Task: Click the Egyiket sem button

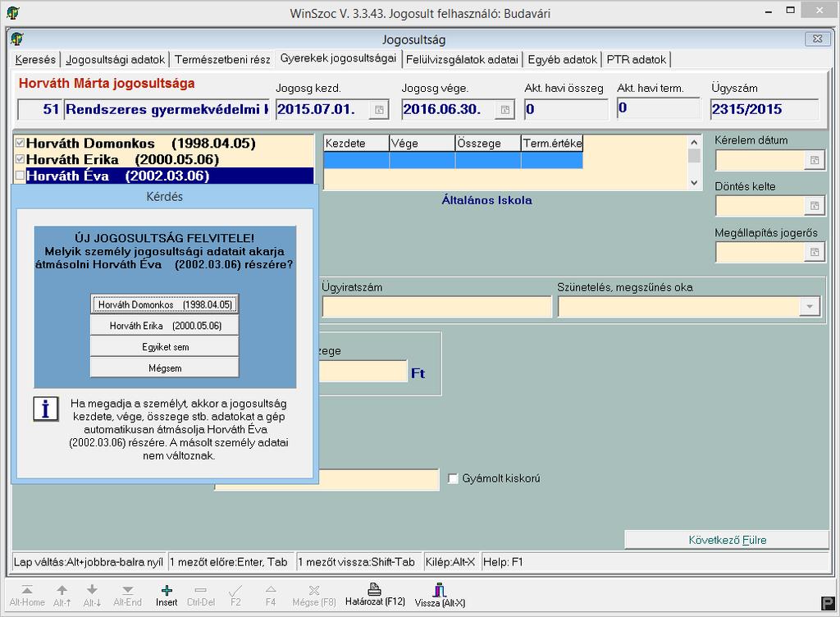Action: 164,347
